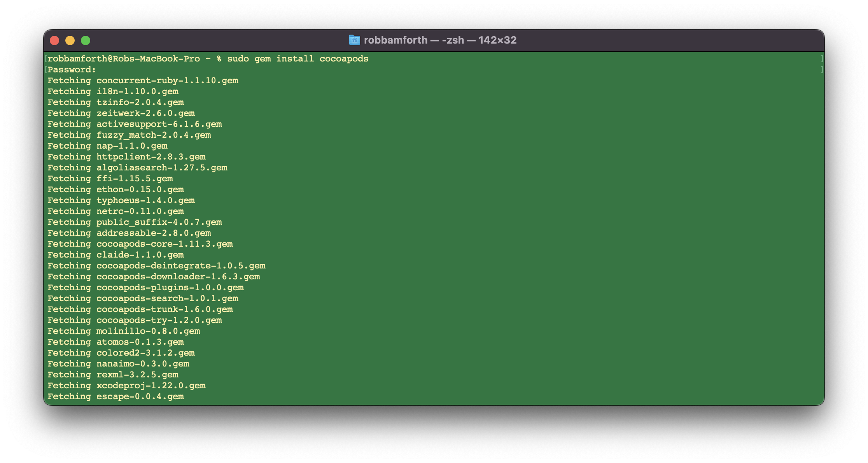Select the line 'Fetching activesupport-6.1.6.gem'

point(135,124)
